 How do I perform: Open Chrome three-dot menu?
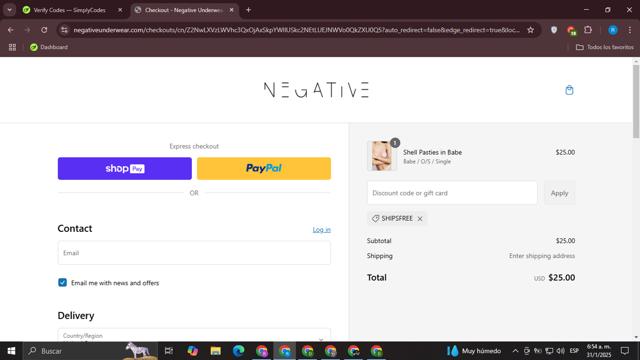point(629,30)
